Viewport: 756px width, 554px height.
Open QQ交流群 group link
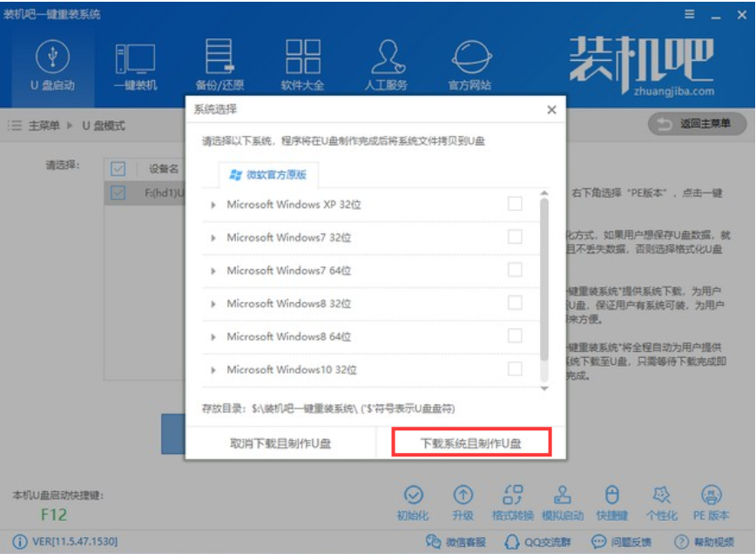click(x=537, y=542)
